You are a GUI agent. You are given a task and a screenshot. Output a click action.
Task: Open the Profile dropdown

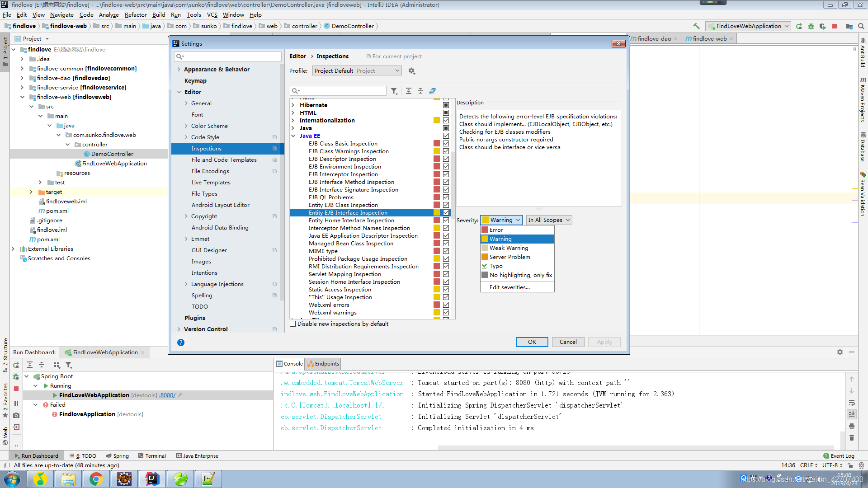click(357, 71)
